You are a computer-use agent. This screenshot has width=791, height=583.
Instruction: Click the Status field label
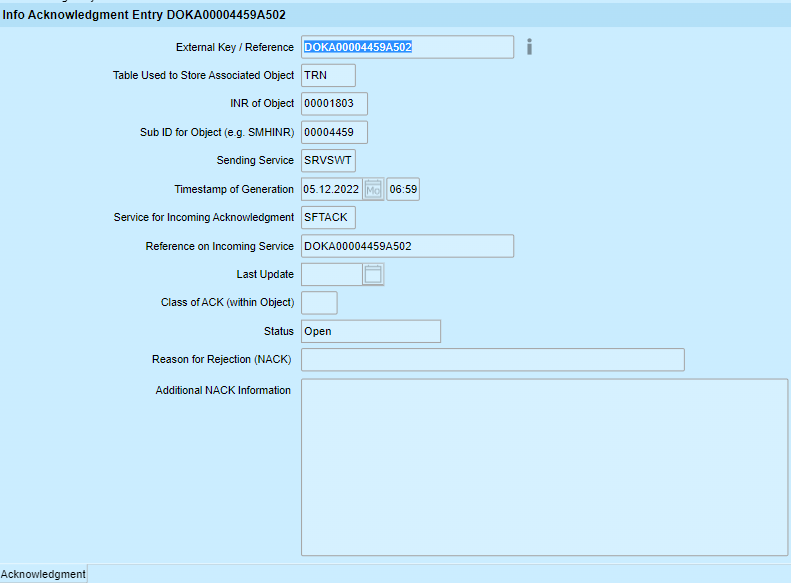[x=279, y=331]
